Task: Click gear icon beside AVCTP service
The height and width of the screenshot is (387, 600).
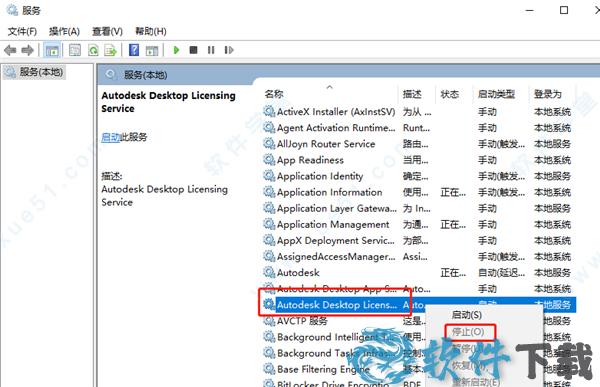Action: (x=269, y=320)
